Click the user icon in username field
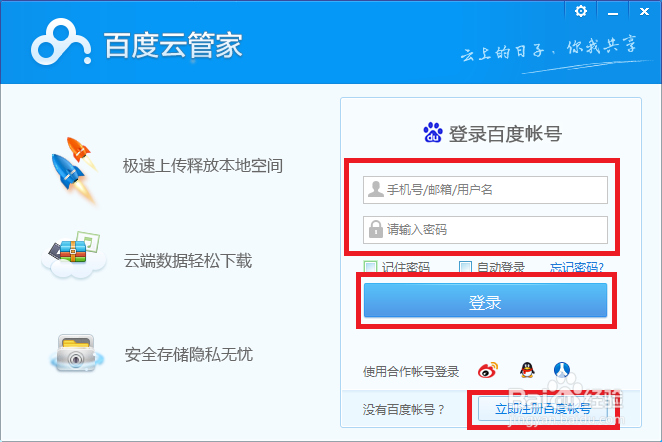This screenshot has width=662, height=442. pos(375,189)
